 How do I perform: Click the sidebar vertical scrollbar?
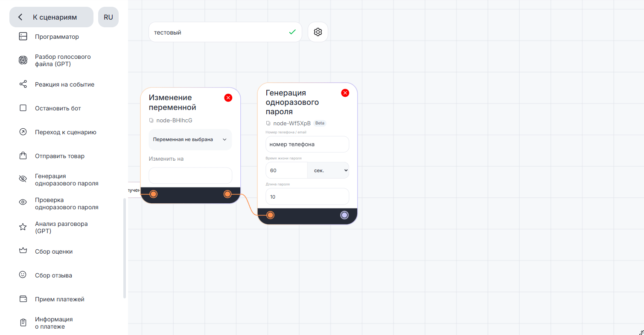pyautogui.click(x=125, y=248)
